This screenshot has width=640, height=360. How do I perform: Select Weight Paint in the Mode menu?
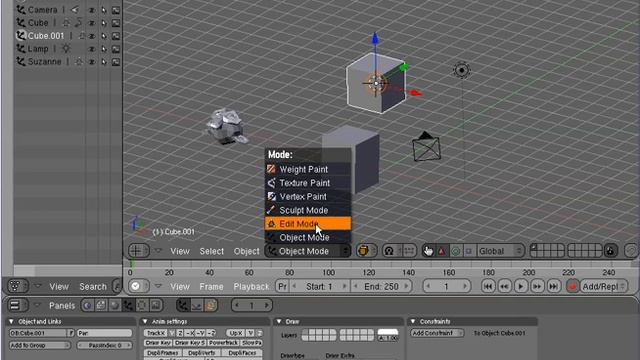pyautogui.click(x=308, y=169)
